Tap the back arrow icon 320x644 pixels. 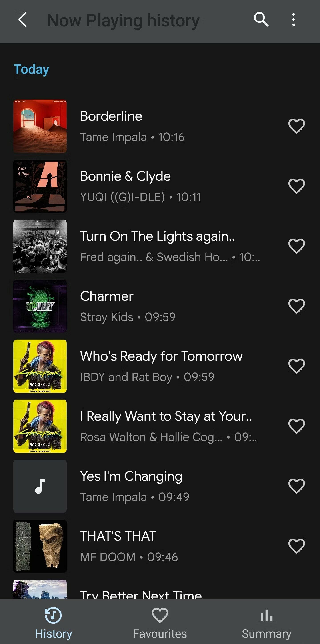pos(22,20)
